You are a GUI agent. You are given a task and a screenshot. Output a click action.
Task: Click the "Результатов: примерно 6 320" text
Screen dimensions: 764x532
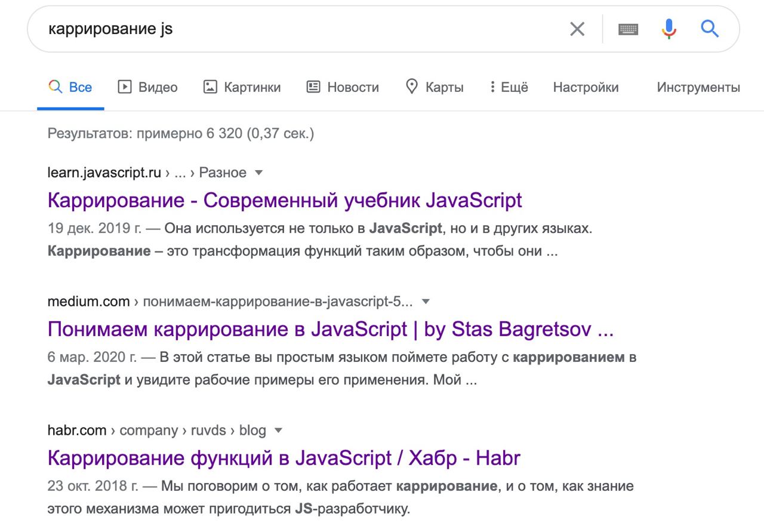181,133
